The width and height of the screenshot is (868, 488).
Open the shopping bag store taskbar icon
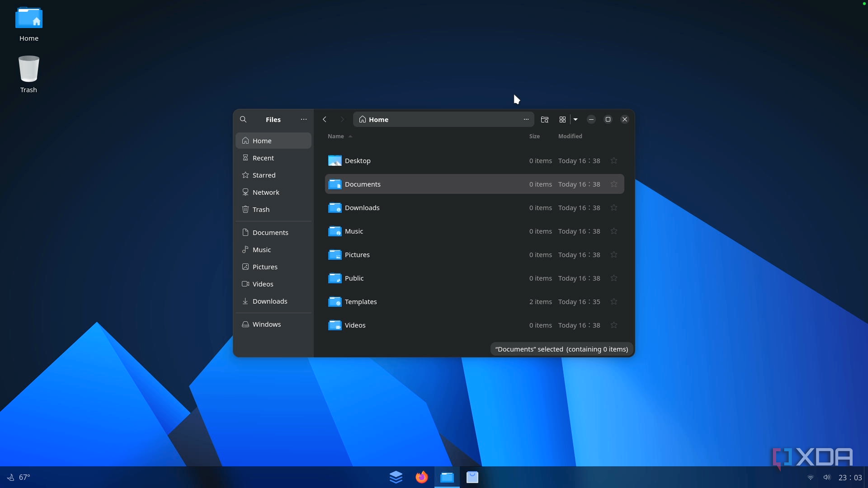coord(472,477)
